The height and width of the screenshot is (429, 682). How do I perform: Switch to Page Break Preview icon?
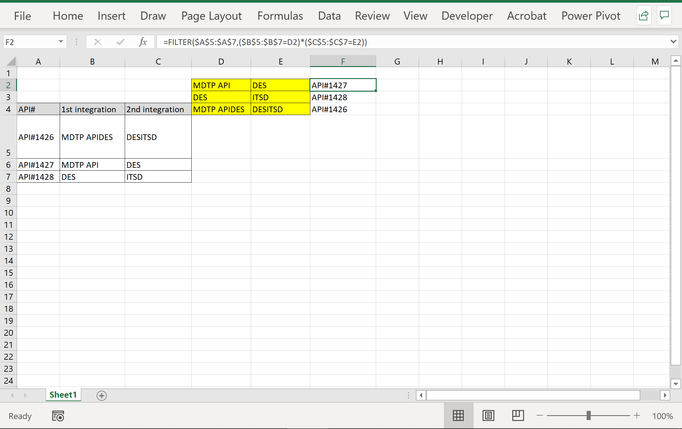[518, 416]
